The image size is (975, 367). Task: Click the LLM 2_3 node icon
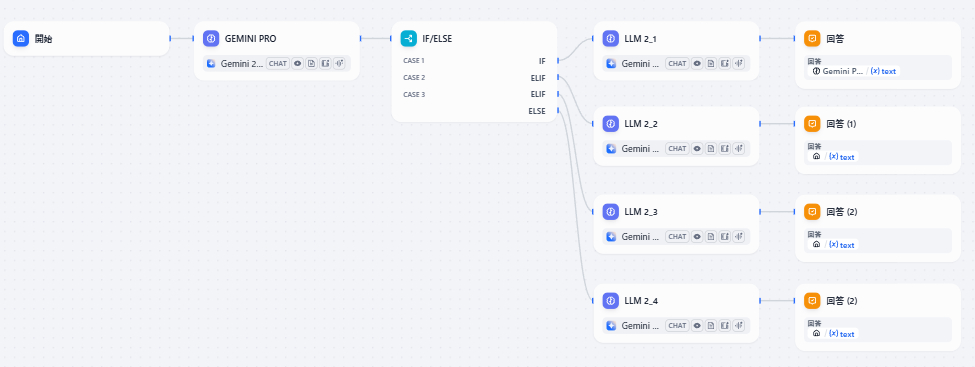tap(611, 212)
